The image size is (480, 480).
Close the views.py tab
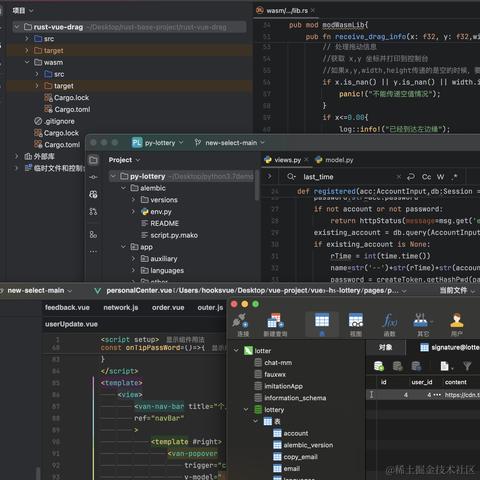coord(306,160)
